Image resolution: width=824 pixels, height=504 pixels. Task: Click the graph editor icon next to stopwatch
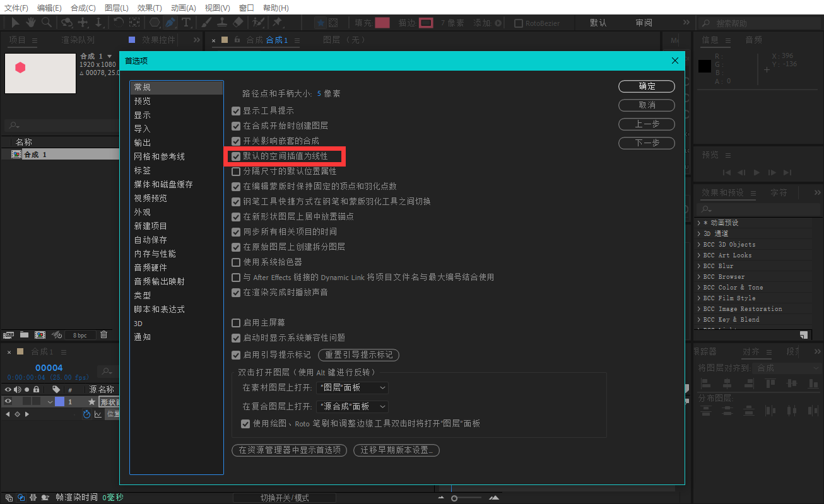(x=98, y=414)
